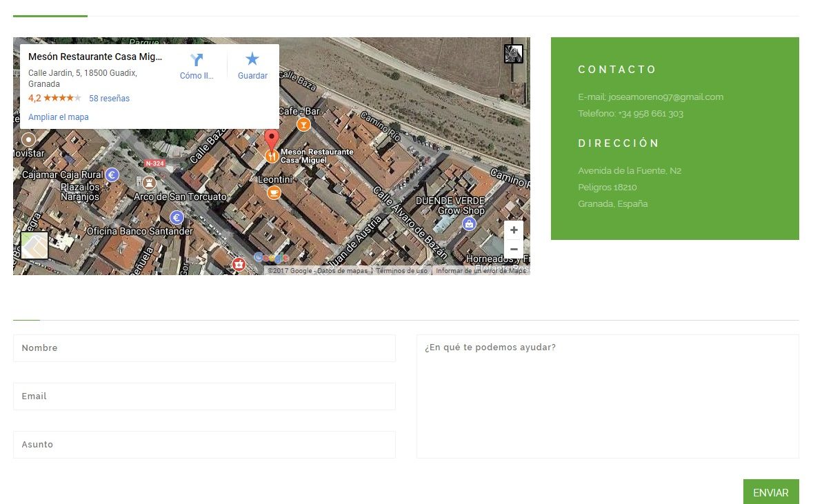Focus the Nombre input field
The image size is (833, 504).
click(204, 348)
